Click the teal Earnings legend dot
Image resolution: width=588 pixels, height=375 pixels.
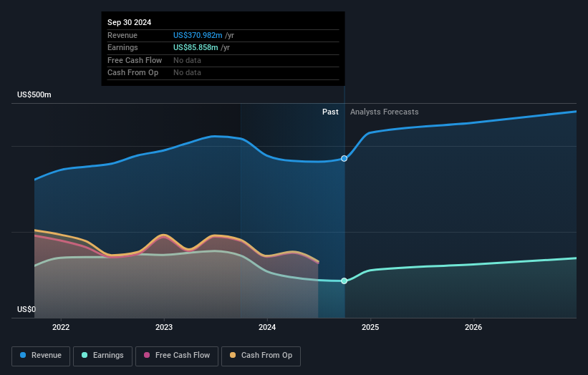coord(85,355)
